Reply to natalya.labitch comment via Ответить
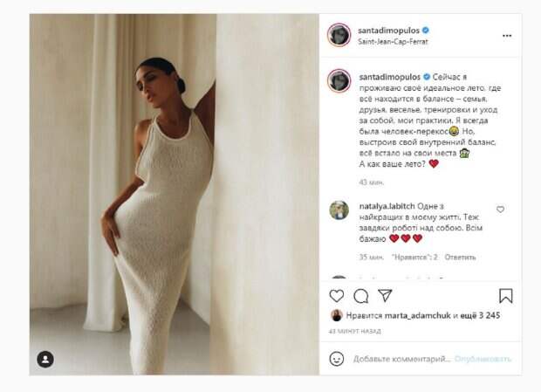The height and width of the screenshot is (392, 541). pos(460,257)
